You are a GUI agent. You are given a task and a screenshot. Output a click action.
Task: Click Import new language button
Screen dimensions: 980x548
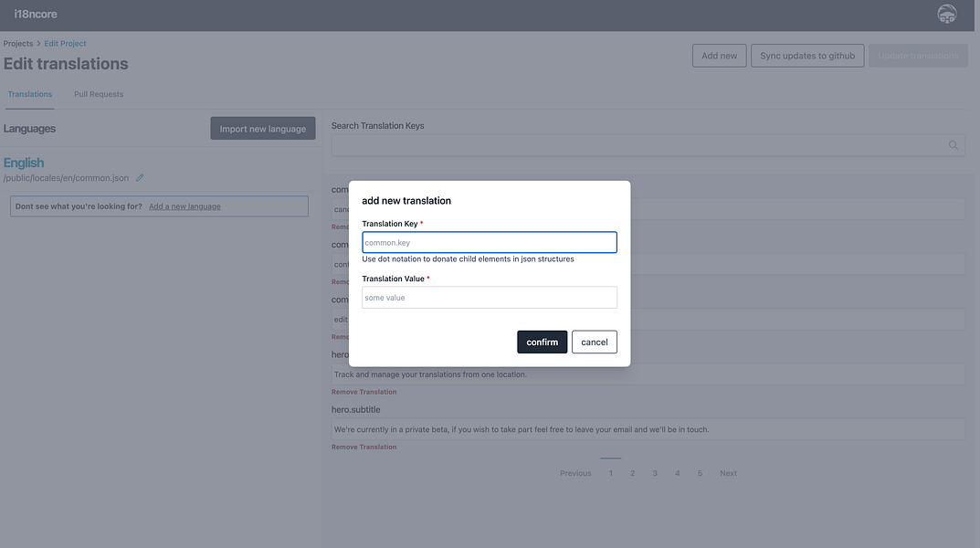pyautogui.click(x=263, y=129)
